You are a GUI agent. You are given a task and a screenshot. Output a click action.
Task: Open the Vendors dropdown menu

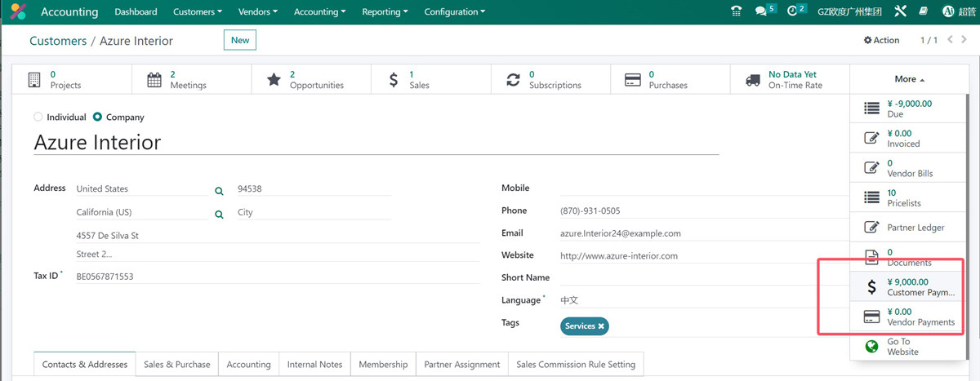(x=257, y=11)
